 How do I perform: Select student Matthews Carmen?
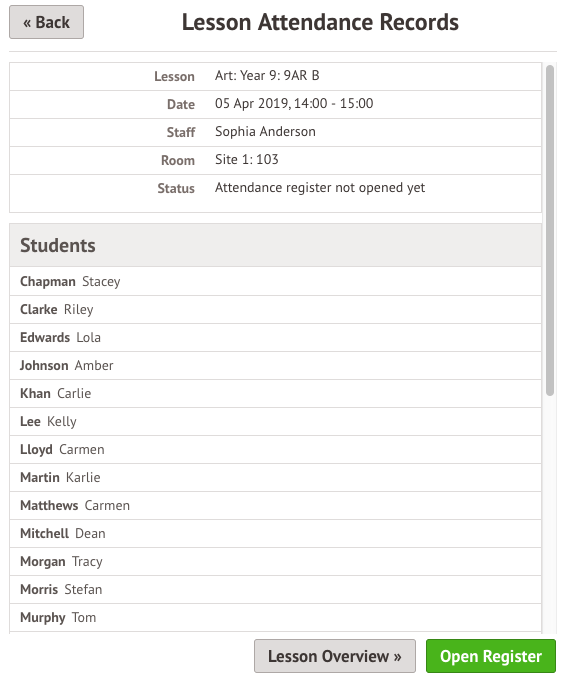[x=275, y=505]
